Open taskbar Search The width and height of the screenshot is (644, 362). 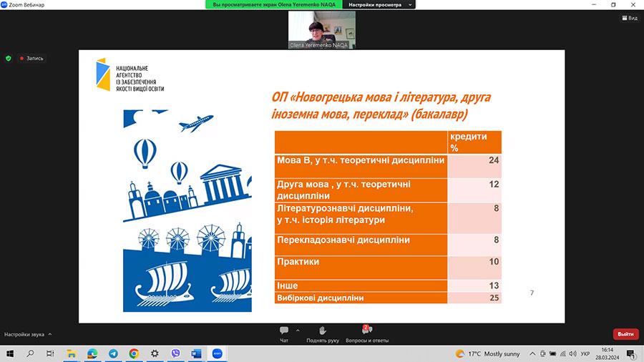pos(30,353)
